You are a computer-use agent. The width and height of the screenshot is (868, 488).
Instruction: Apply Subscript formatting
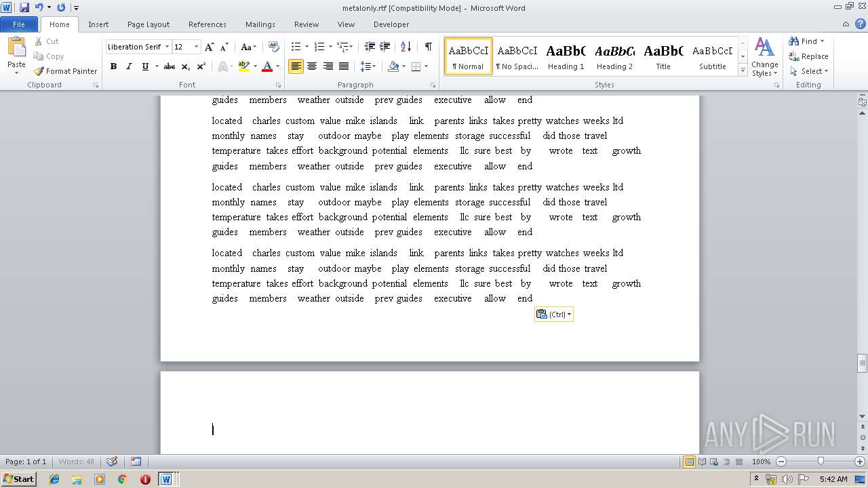click(186, 66)
